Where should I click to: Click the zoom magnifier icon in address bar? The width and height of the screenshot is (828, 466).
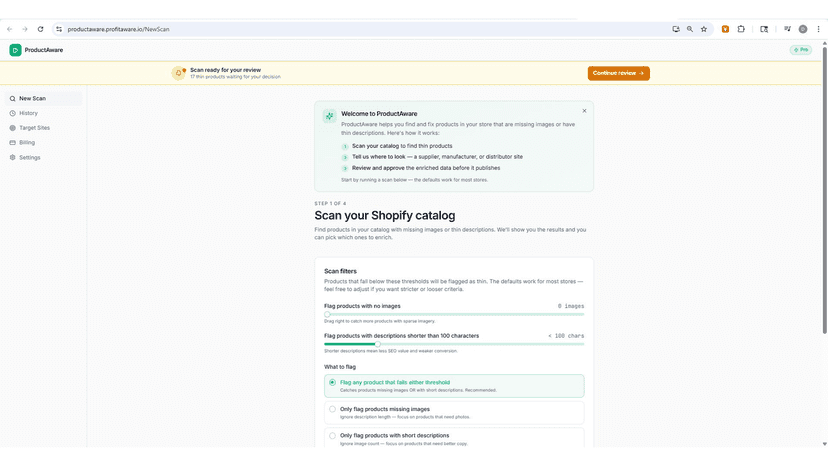coord(690,29)
